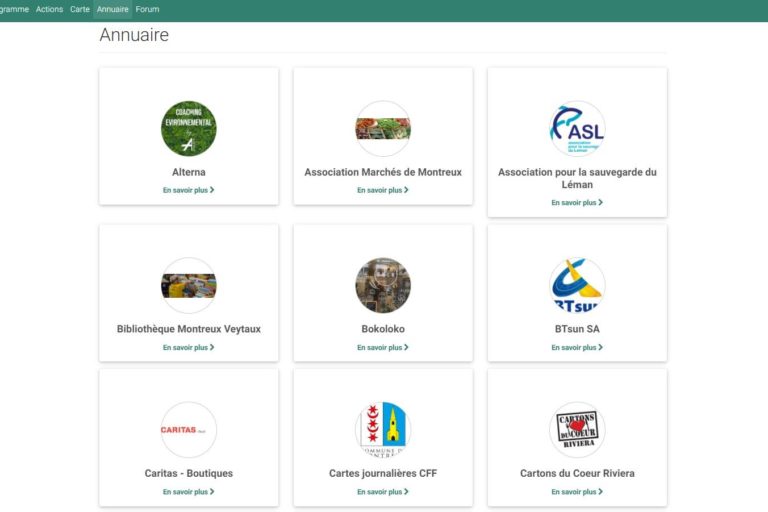
Task: Click the Bokoloko round logo
Action: [x=383, y=286]
